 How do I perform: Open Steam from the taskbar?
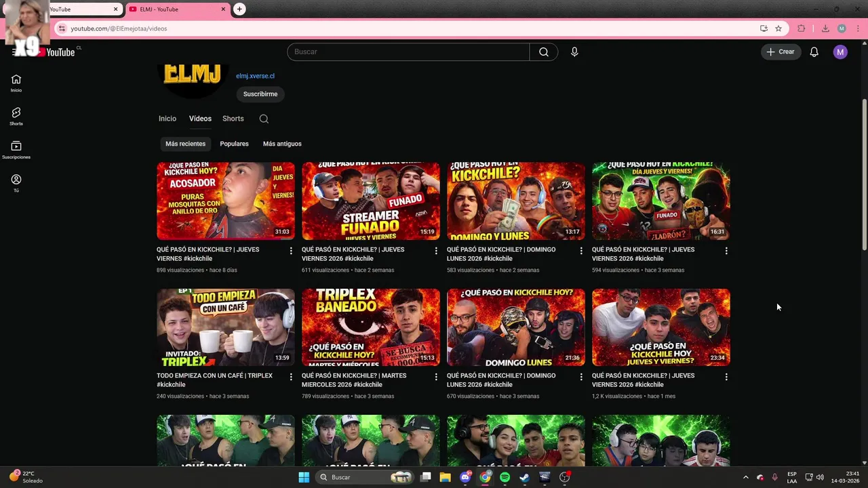pos(524,477)
